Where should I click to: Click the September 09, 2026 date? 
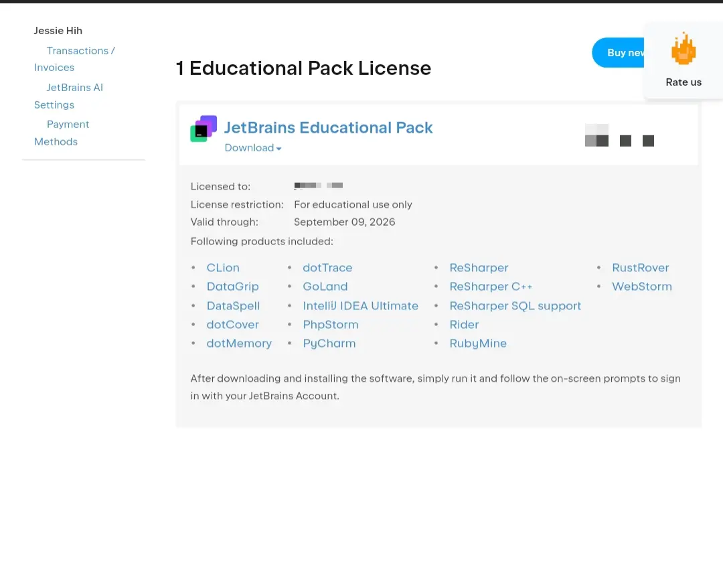[x=345, y=222]
